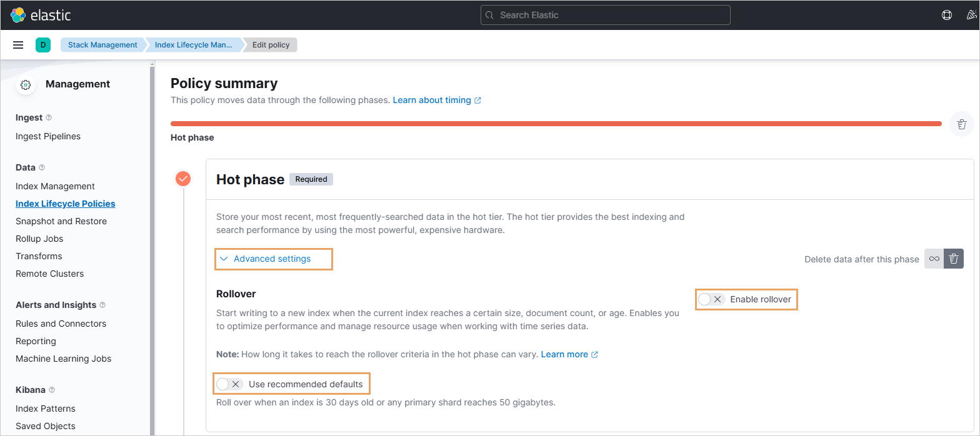This screenshot has width=980, height=436.
Task: Click trash icon for delete after this phase
Action: (954, 259)
